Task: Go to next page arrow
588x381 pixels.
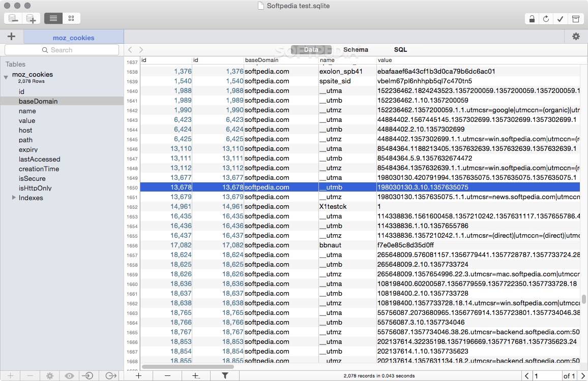Action: click(x=583, y=376)
